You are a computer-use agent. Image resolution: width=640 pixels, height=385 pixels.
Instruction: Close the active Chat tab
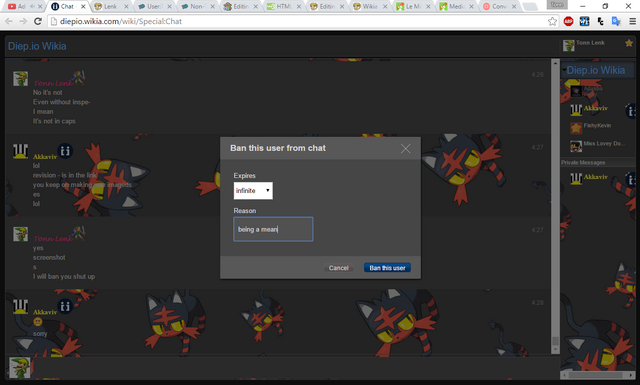83,6
